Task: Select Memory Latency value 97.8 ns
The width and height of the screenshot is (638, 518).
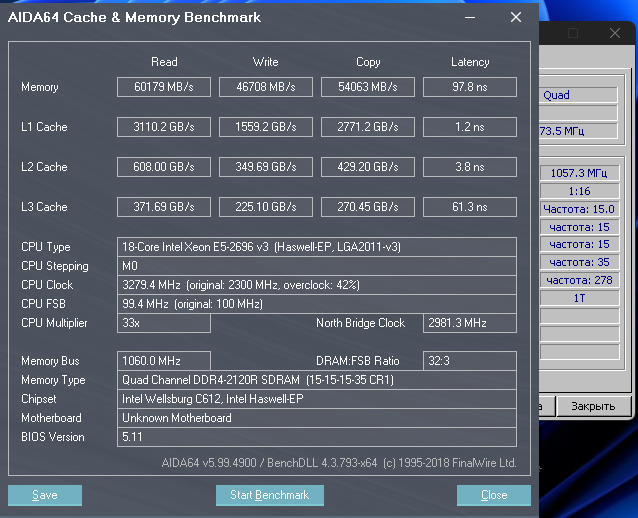Action: point(470,87)
